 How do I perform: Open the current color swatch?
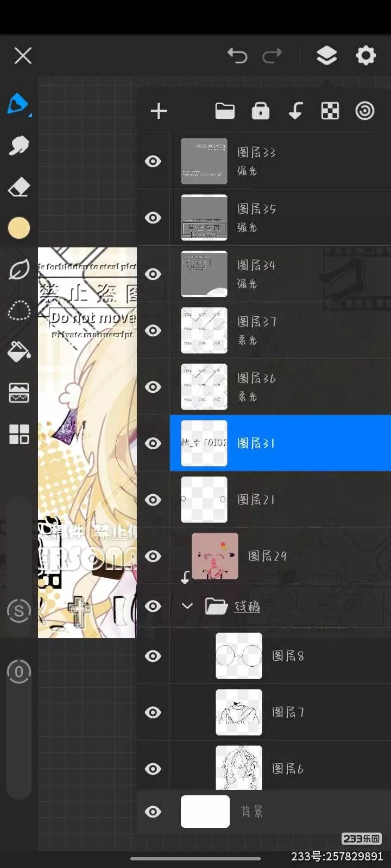pyautogui.click(x=19, y=228)
